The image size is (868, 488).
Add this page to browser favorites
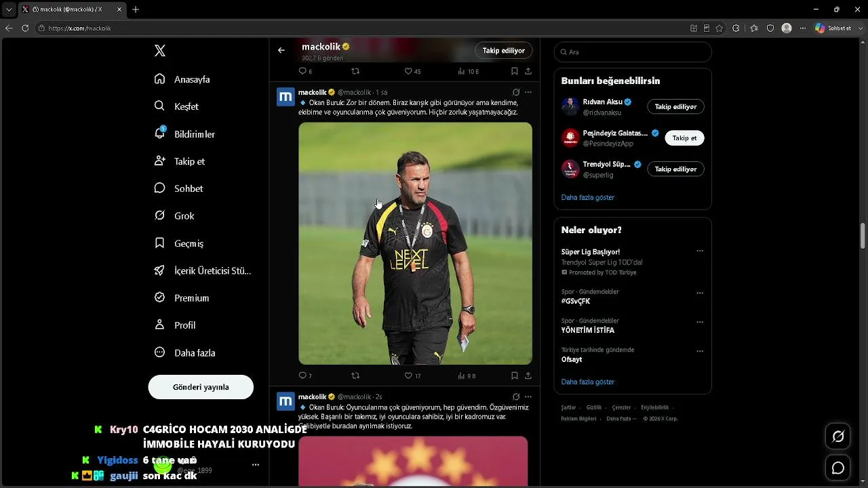point(719,28)
